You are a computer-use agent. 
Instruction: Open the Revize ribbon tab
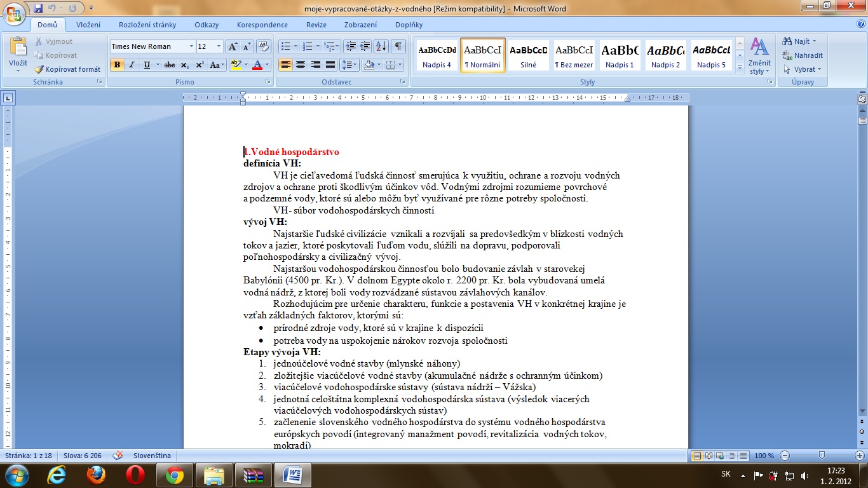[316, 25]
